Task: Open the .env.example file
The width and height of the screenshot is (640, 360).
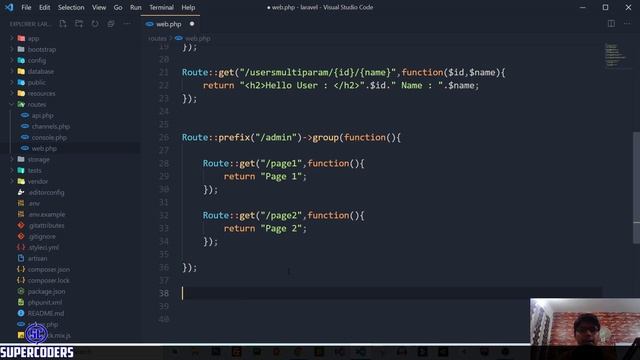Action: [46, 214]
